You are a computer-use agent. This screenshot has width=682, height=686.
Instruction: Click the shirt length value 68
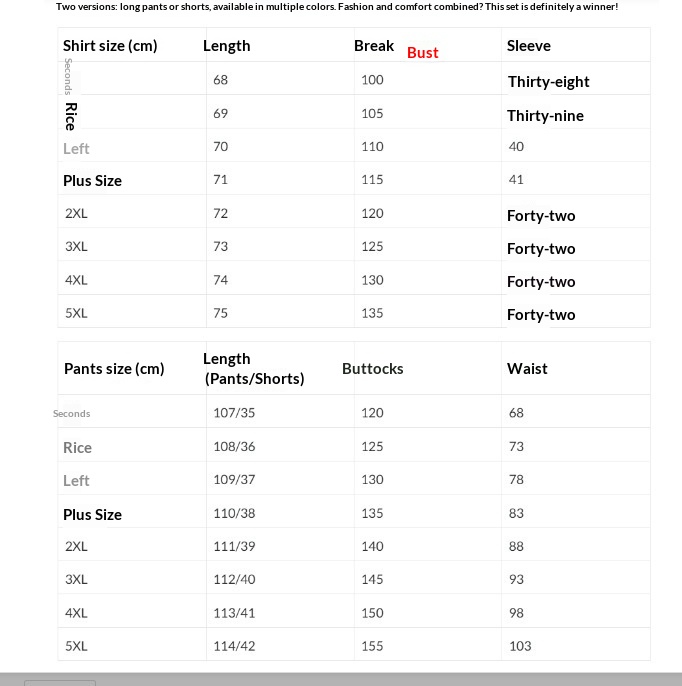pos(220,80)
